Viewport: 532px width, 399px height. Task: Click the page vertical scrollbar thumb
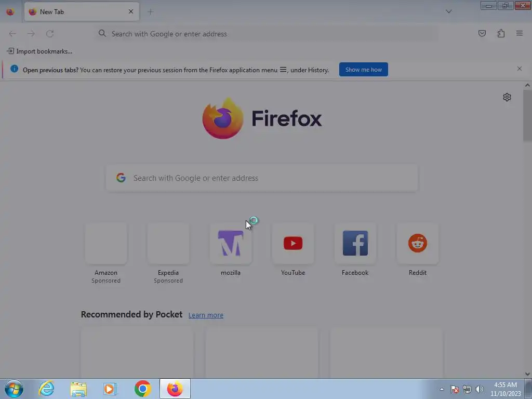pos(527,116)
